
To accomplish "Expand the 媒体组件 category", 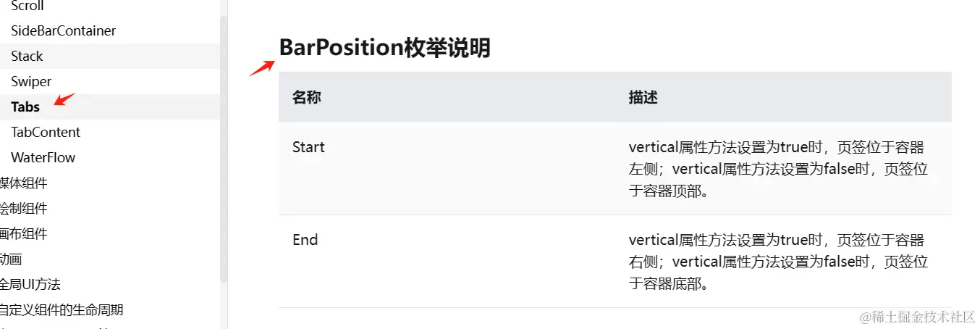I will point(23,183).
